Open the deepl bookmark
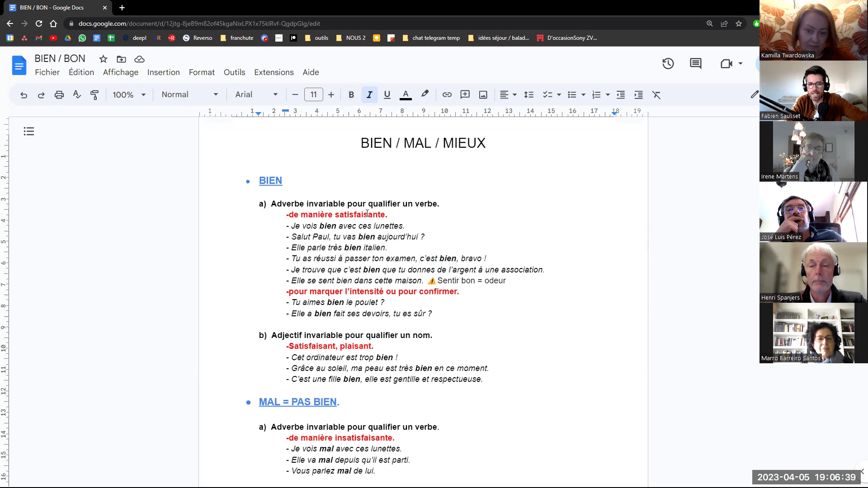 tap(135, 38)
